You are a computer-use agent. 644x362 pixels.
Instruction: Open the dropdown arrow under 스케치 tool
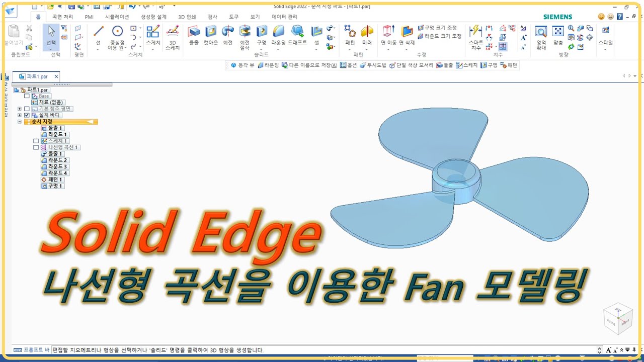153,49
